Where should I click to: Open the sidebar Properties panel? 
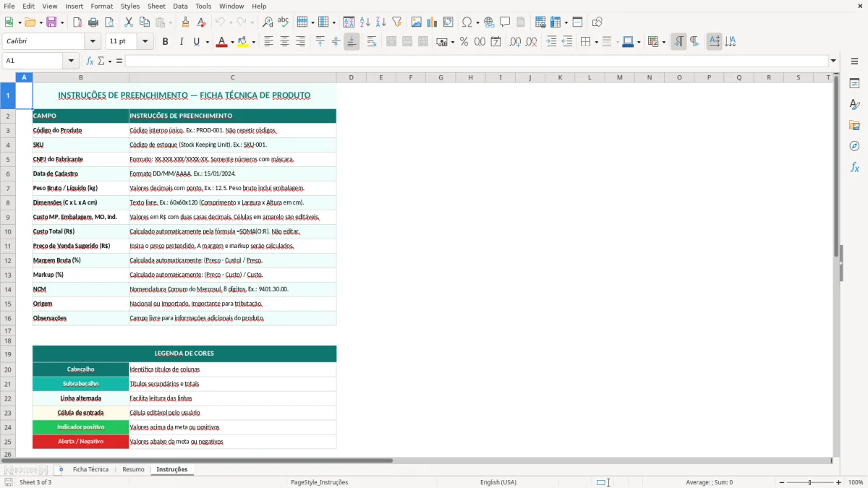point(854,83)
